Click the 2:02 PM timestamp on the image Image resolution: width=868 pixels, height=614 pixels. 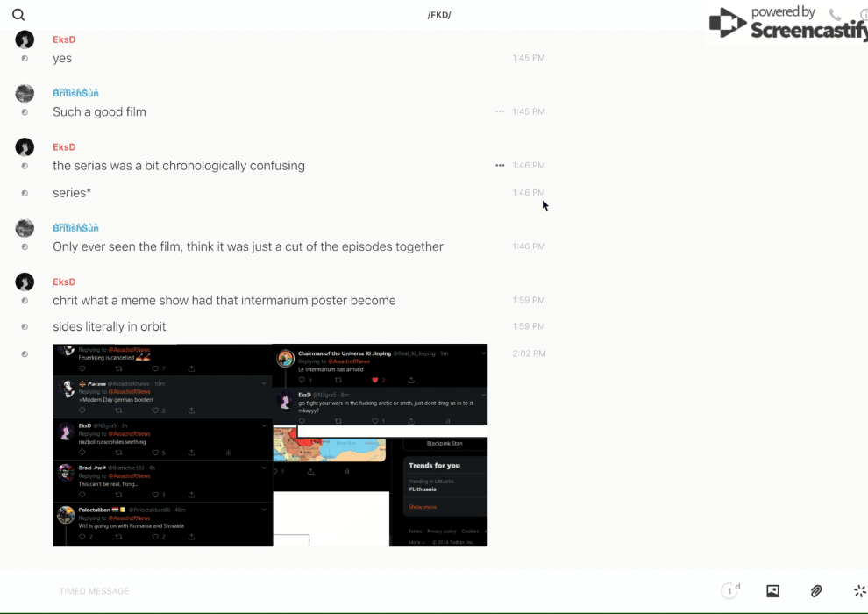[x=529, y=353]
